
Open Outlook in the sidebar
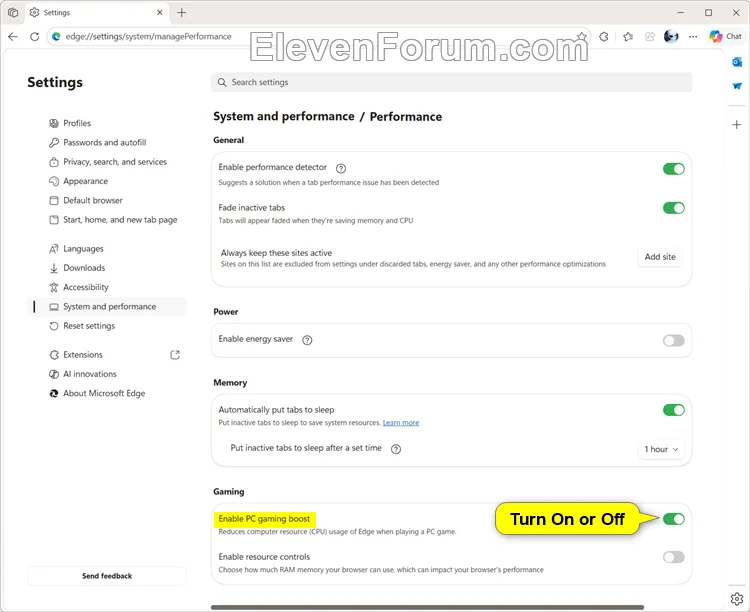(x=737, y=62)
